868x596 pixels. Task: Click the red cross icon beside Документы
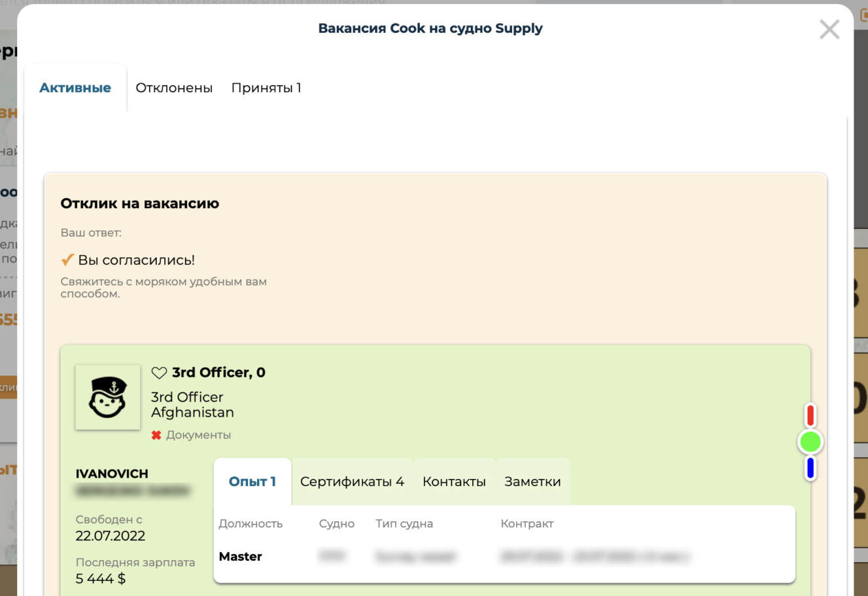pyautogui.click(x=156, y=435)
